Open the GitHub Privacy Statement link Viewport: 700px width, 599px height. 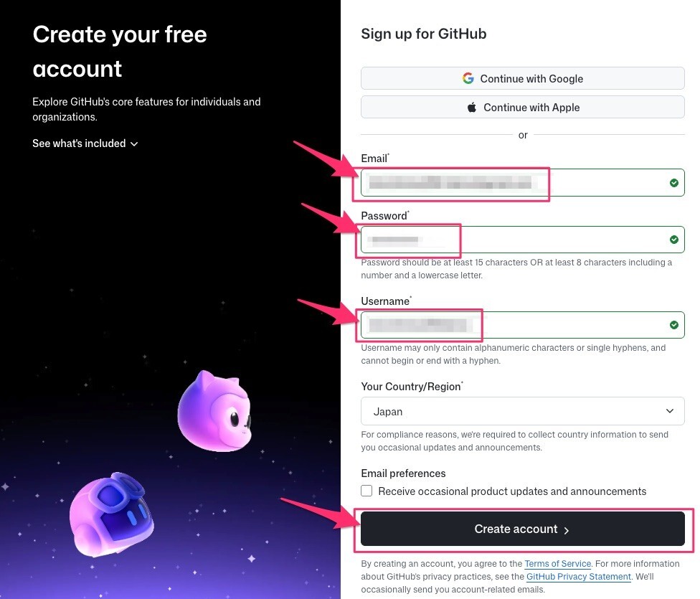(579, 577)
